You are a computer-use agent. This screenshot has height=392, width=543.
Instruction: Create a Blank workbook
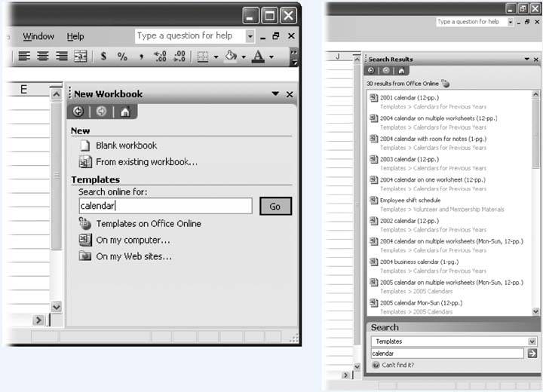(x=126, y=145)
